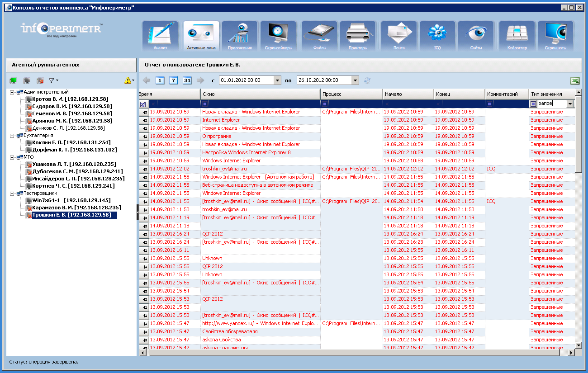Image resolution: width=588 pixels, height=373 pixels.
Task: Select the 7-day period button
Action: click(x=173, y=80)
